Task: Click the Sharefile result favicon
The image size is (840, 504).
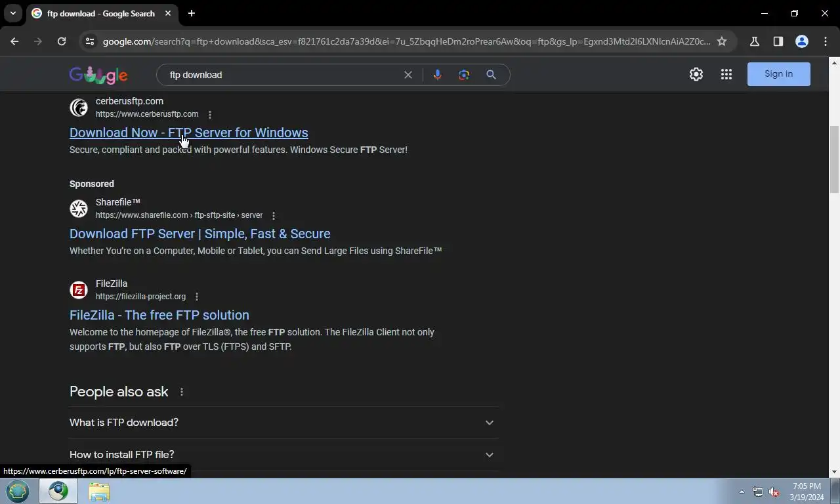Action: (x=79, y=209)
